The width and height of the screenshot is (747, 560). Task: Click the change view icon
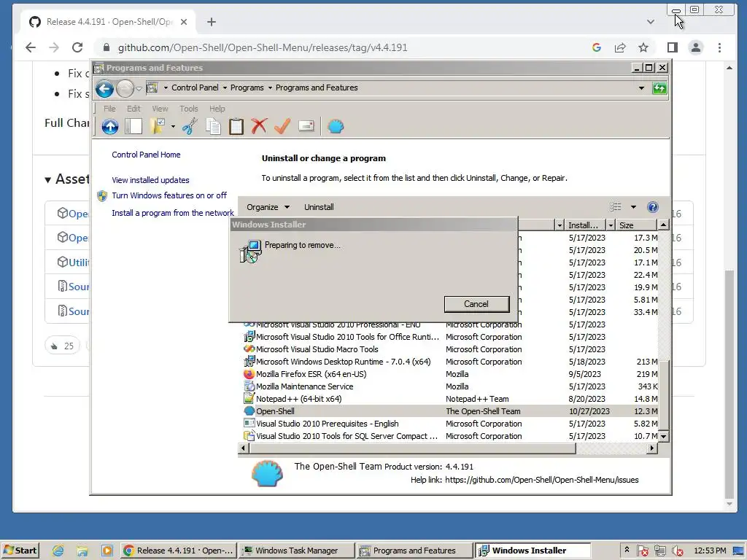(x=616, y=206)
